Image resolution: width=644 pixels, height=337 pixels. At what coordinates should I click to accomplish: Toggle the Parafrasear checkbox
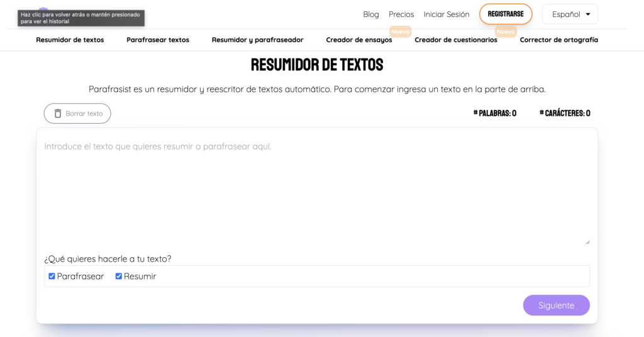point(52,276)
